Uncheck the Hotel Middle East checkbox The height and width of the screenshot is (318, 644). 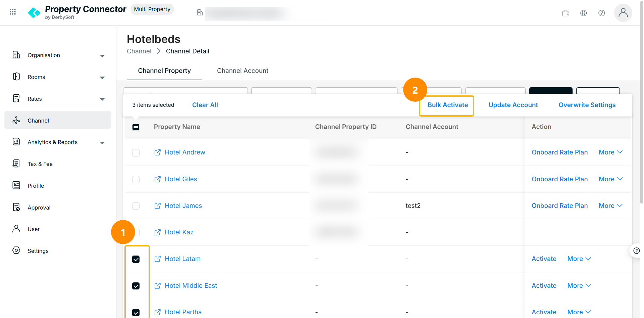point(136,286)
